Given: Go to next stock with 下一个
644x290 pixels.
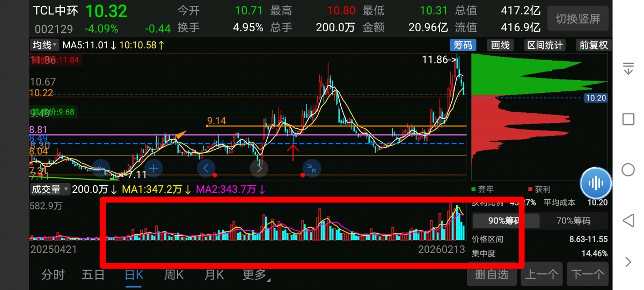Looking at the screenshot, I should [589, 274].
